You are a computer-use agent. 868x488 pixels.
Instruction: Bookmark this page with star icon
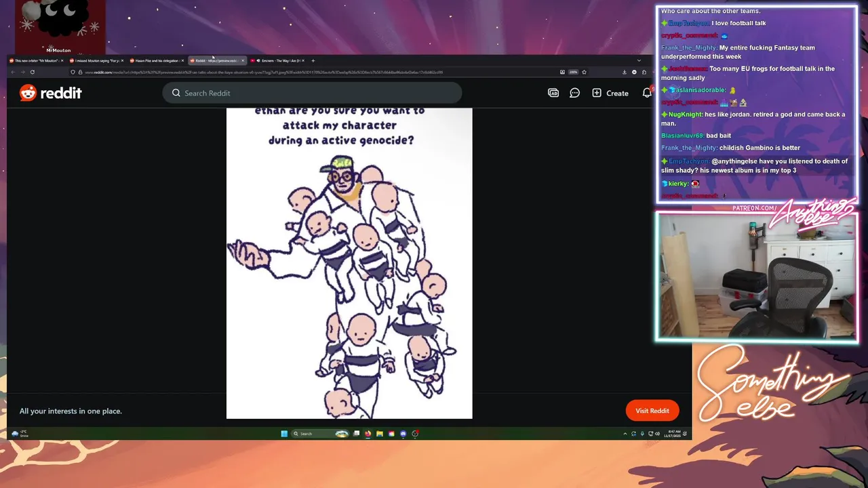point(584,72)
